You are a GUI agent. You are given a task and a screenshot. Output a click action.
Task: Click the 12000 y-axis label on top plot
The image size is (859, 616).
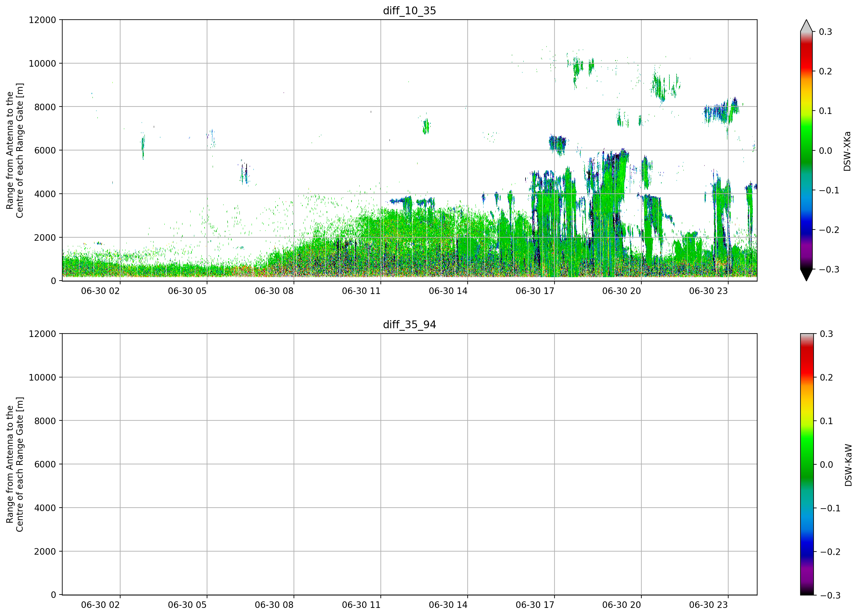point(42,20)
